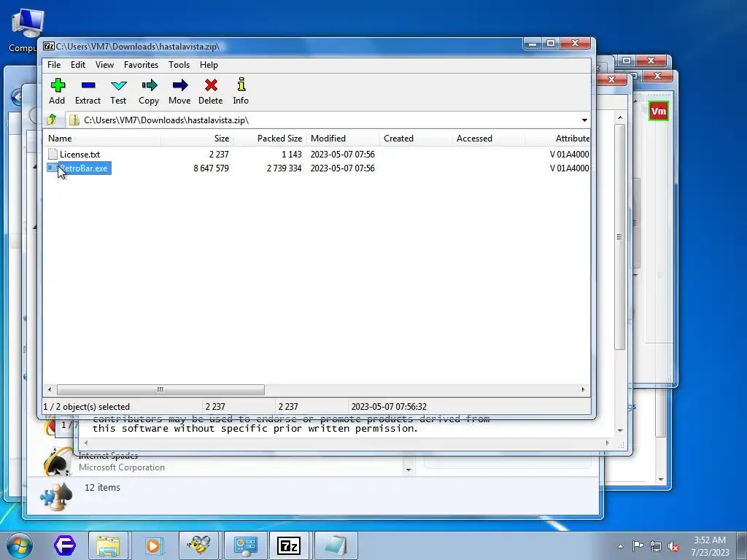Sort by the Name column header
The image size is (747, 560).
pyautogui.click(x=102, y=139)
